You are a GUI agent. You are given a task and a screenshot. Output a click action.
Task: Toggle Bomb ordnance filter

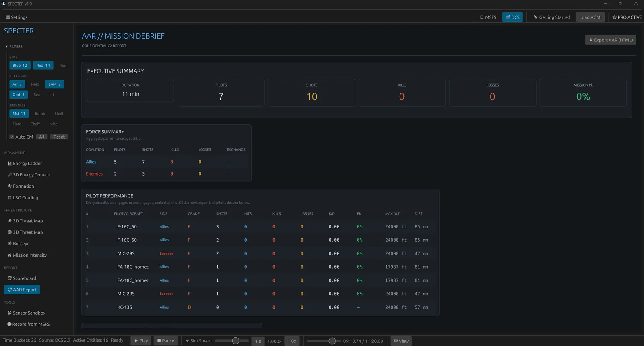coord(40,114)
